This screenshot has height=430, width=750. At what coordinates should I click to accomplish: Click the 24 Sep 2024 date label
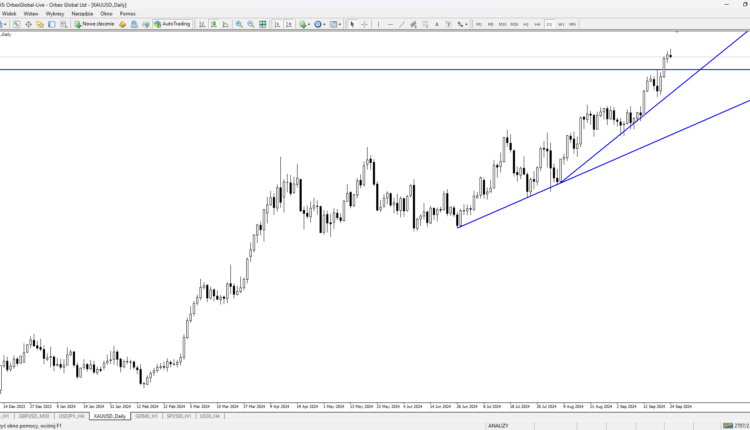[681, 407]
